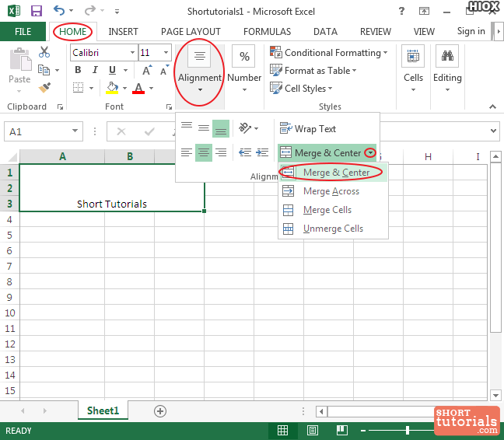
Task: Open the Cells group button
Action: (413, 69)
